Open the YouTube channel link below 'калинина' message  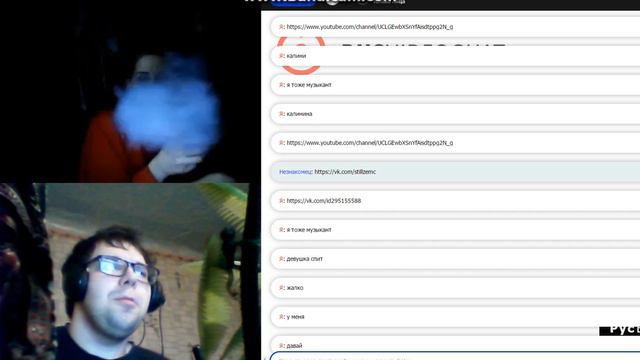(370, 143)
